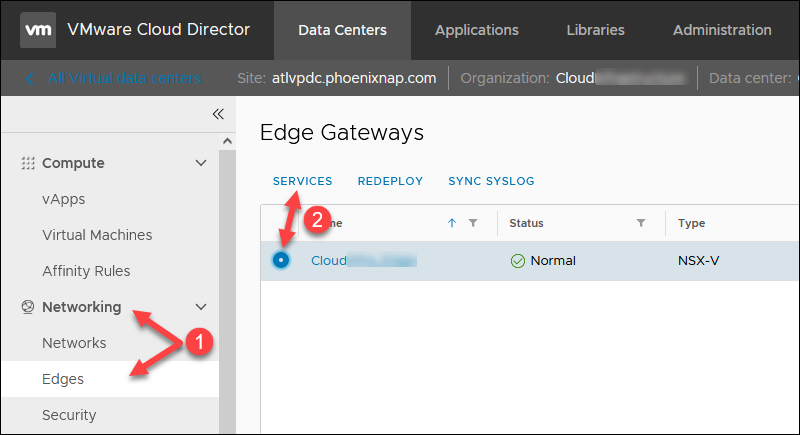
Task: Click the VMware Cloud Director title
Action: tap(159, 30)
